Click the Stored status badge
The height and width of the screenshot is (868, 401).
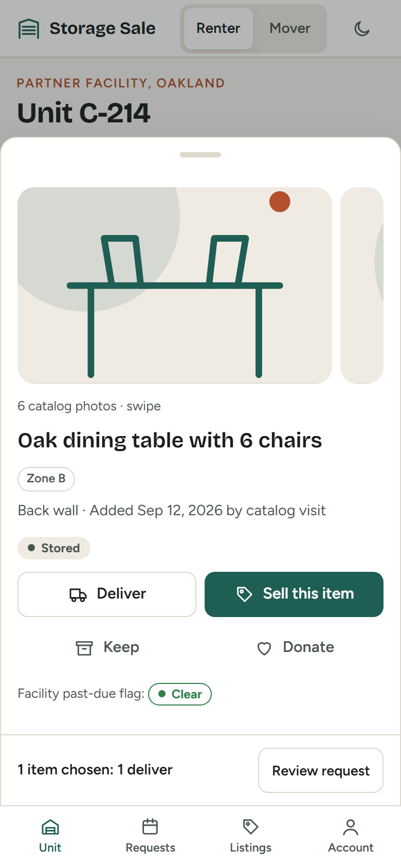coord(54,548)
